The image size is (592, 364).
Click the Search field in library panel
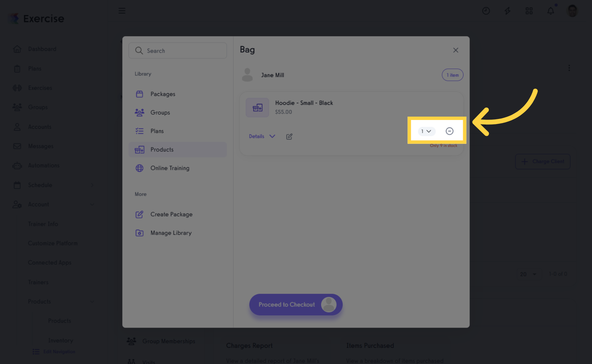click(178, 51)
